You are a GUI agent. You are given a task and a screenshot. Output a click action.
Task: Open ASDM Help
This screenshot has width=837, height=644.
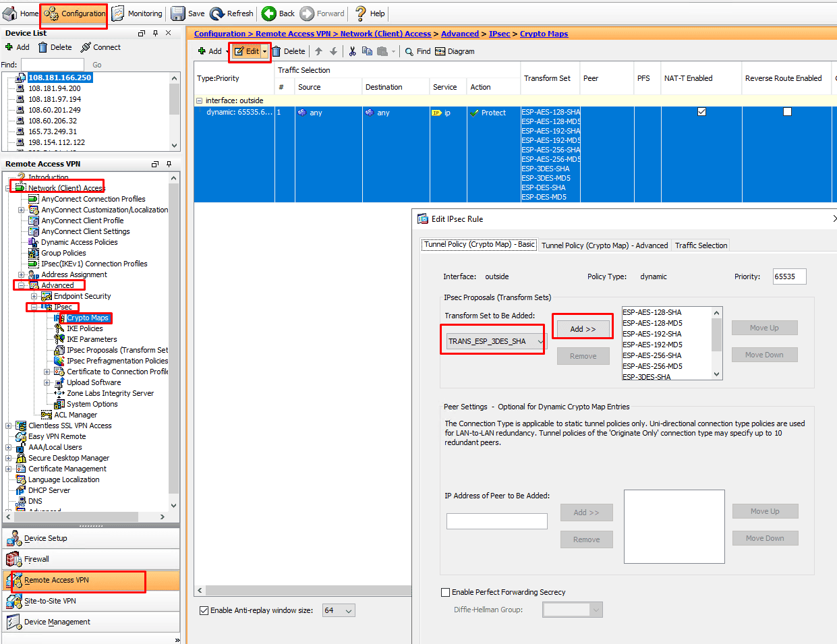(368, 13)
